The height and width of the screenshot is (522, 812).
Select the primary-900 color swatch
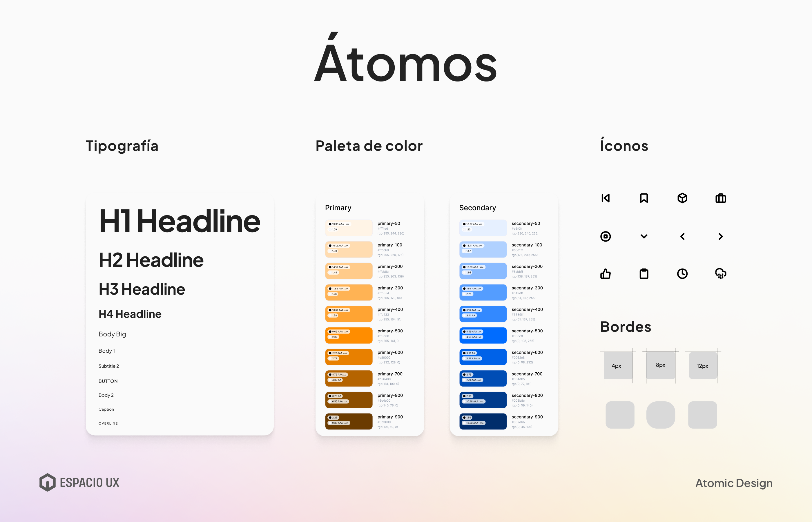click(x=349, y=421)
